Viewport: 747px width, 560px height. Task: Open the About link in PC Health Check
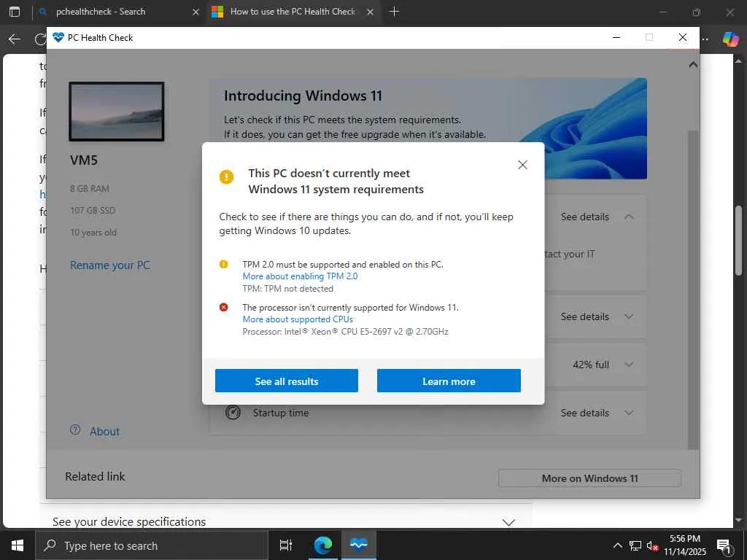105,432
